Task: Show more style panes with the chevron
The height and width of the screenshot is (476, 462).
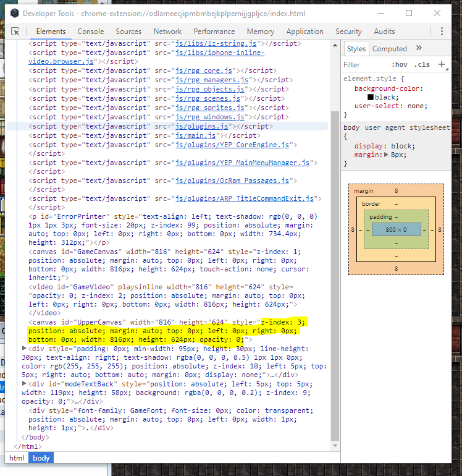Action: [x=419, y=48]
